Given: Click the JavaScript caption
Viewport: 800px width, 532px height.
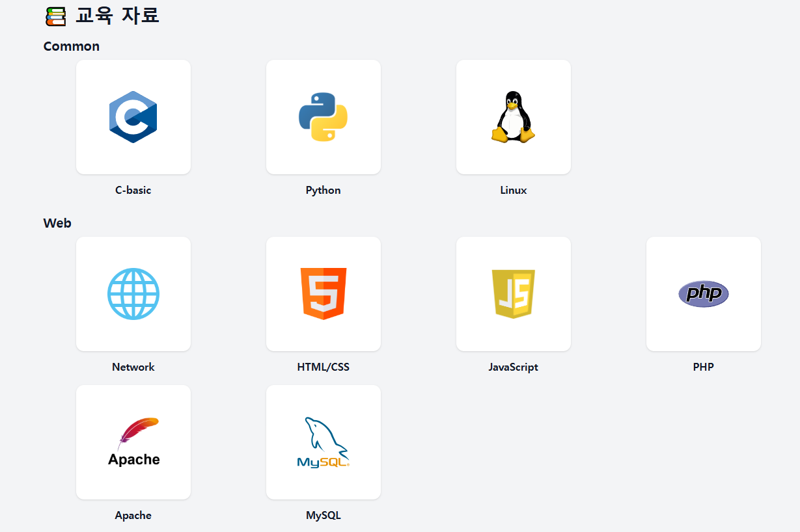Looking at the screenshot, I should (514, 367).
